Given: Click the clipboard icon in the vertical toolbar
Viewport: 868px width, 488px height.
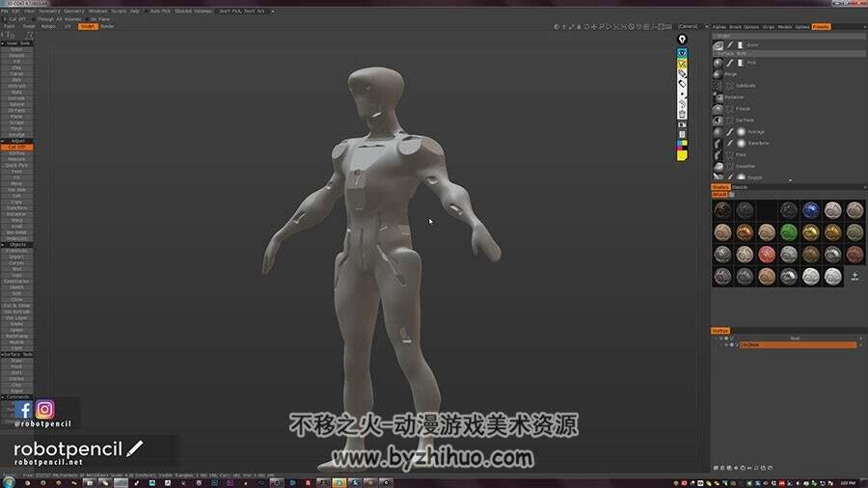Looking at the screenshot, I should click(x=682, y=134).
